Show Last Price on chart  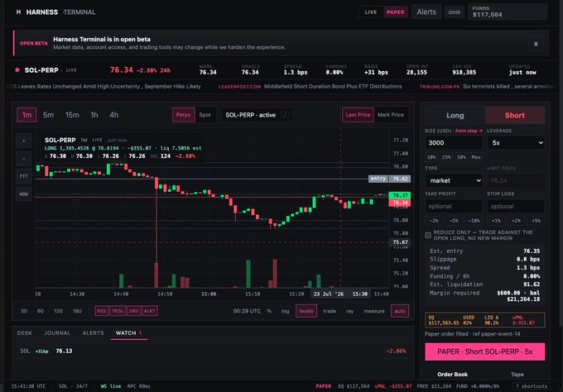pos(358,115)
